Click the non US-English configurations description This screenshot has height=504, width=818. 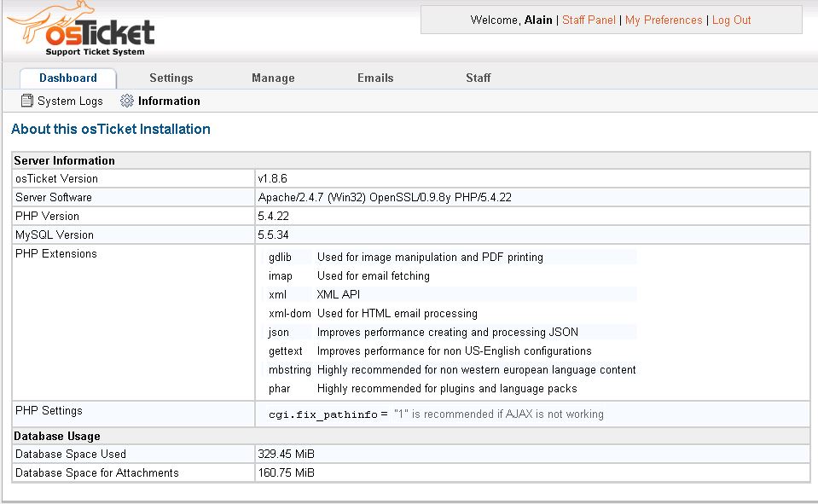pyautogui.click(x=455, y=351)
